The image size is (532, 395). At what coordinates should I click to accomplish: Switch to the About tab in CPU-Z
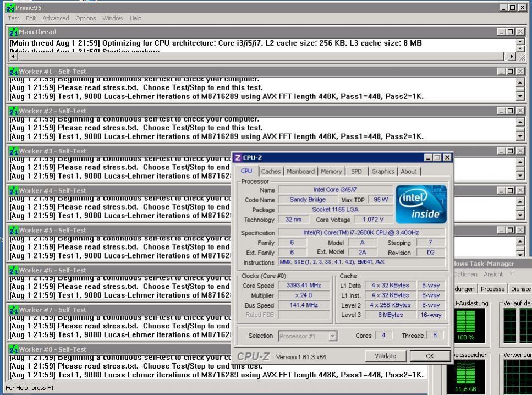409,172
